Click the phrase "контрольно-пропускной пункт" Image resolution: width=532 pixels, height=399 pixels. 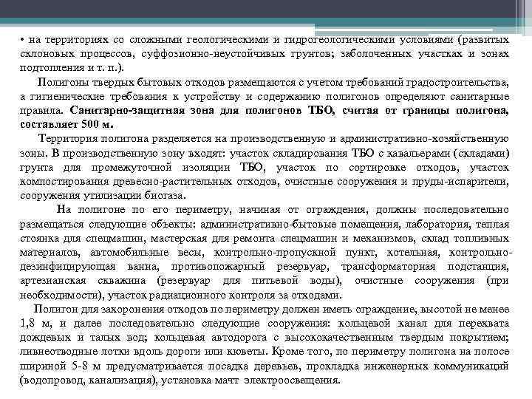tap(295, 253)
